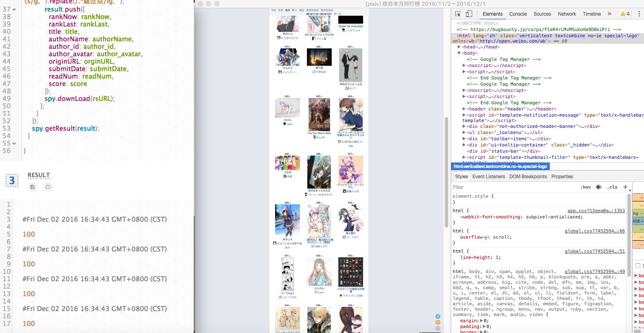Collapse the body element node
This screenshot has width=644, height=333.
(x=459, y=53)
